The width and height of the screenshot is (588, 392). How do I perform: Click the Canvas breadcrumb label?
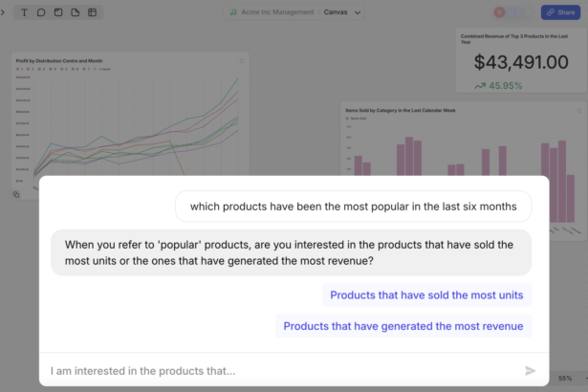coord(336,12)
